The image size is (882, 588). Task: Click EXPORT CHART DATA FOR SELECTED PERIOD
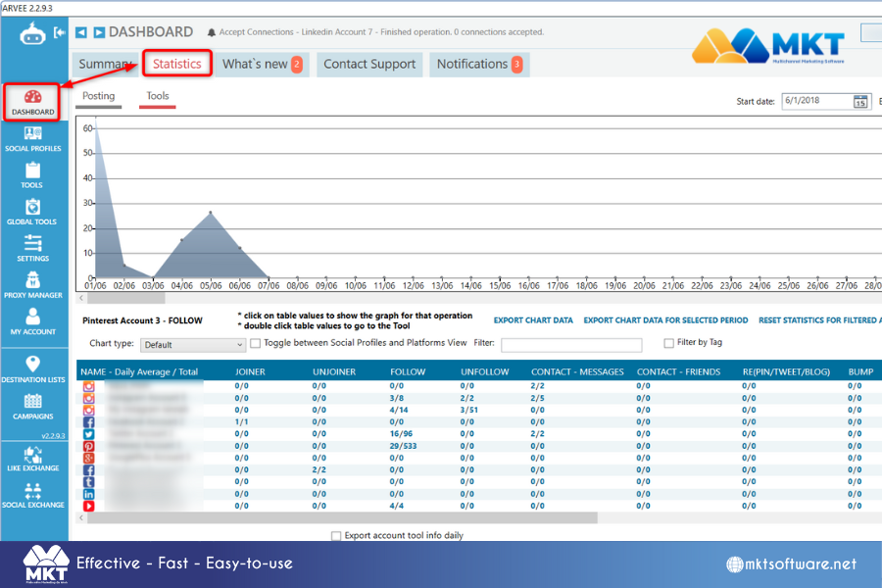(x=665, y=320)
